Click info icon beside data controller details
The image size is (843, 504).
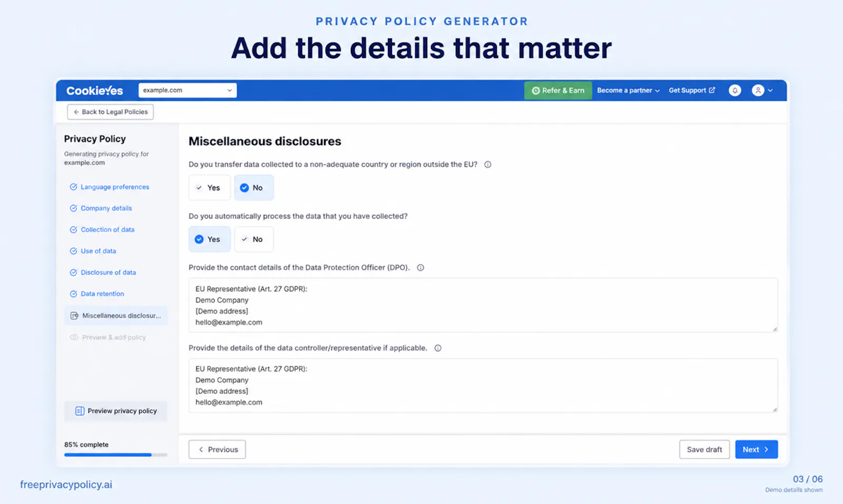coord(438,348)
